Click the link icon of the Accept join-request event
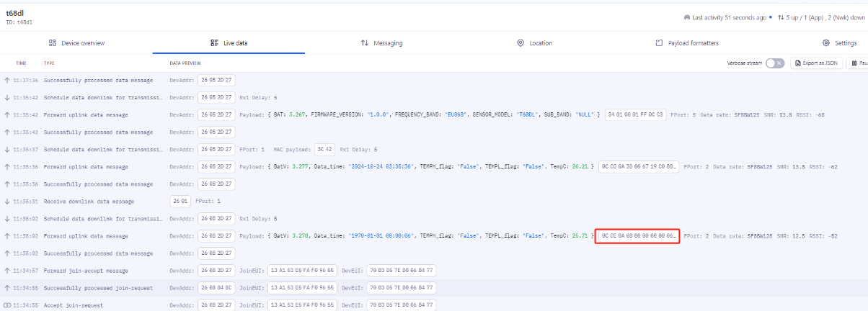Screen dimensions: 868x311 pyautogui.click(x=7, y=305)
